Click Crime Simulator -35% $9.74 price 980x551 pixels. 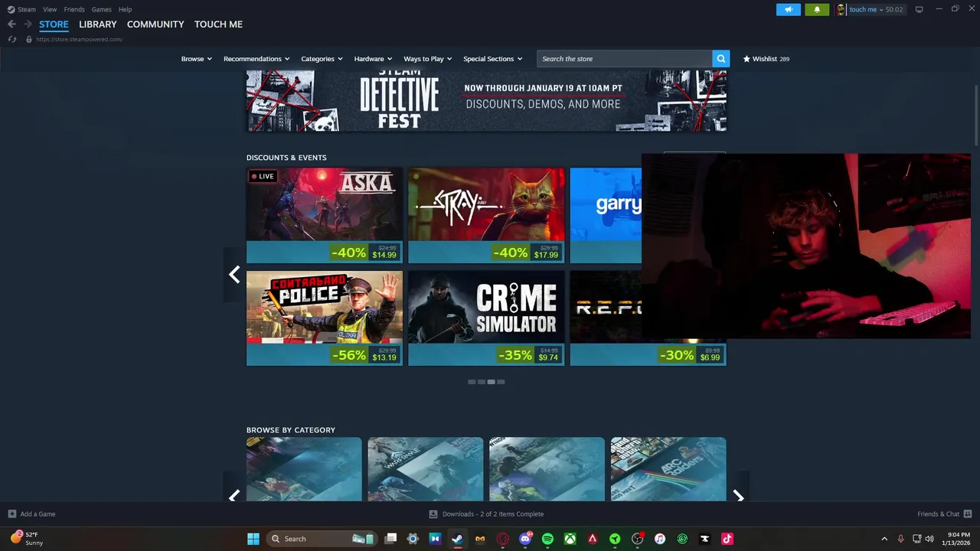[528, 355]
